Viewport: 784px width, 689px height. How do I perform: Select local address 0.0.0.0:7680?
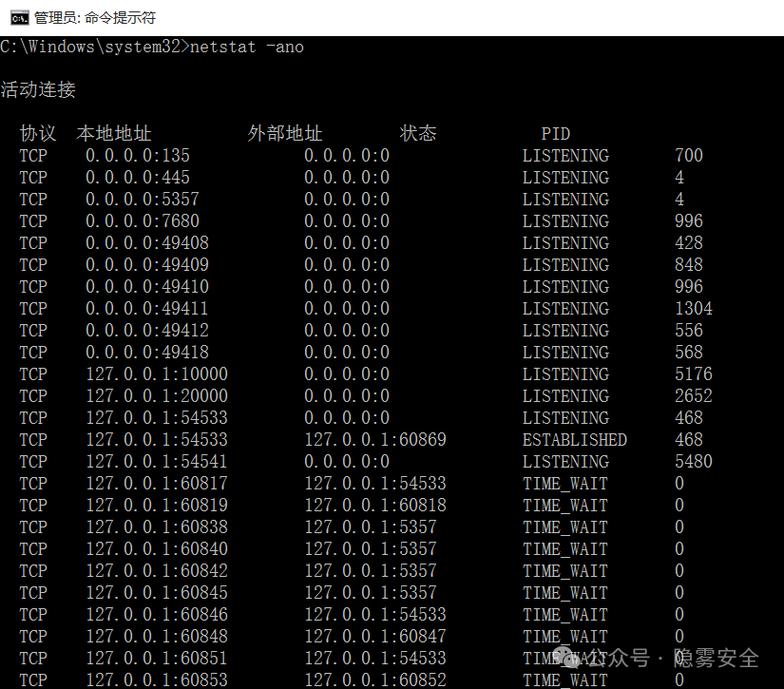(143, 221)
